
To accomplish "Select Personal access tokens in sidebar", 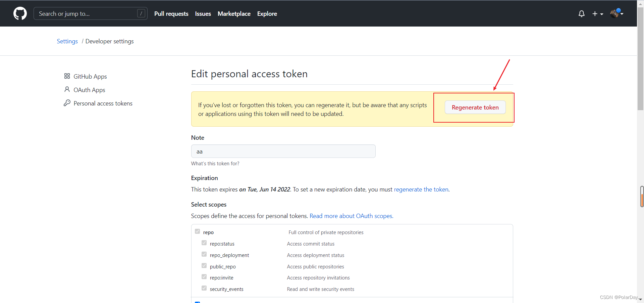I will (x=103, y=103).
